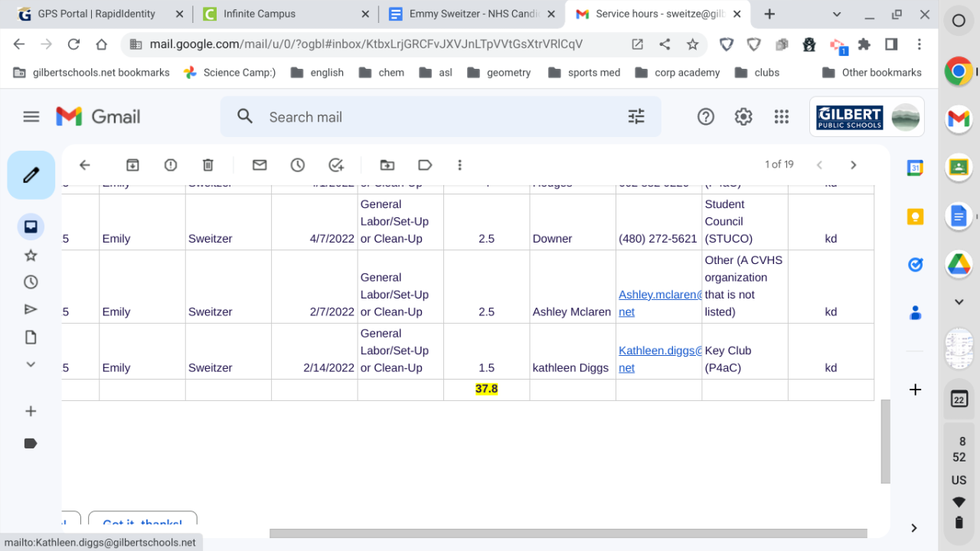Delete this email with trash icon
The image size is (980, 551).
click(x=207, y=165)
